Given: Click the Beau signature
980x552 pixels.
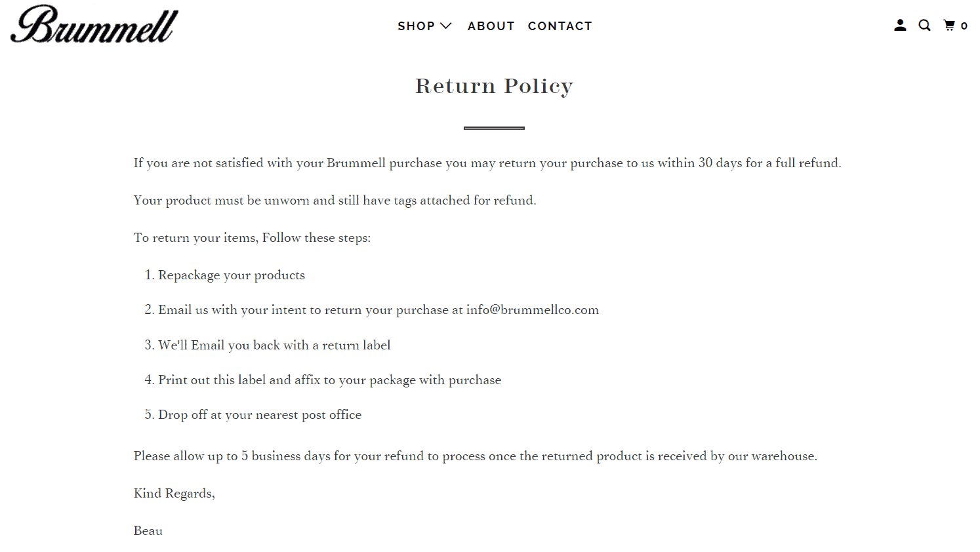Looking at the screenshot, I should (x=148, y=531).
